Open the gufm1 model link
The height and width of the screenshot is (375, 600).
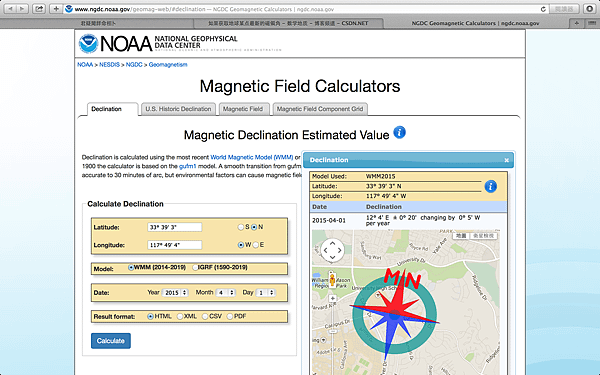[188, 166]
